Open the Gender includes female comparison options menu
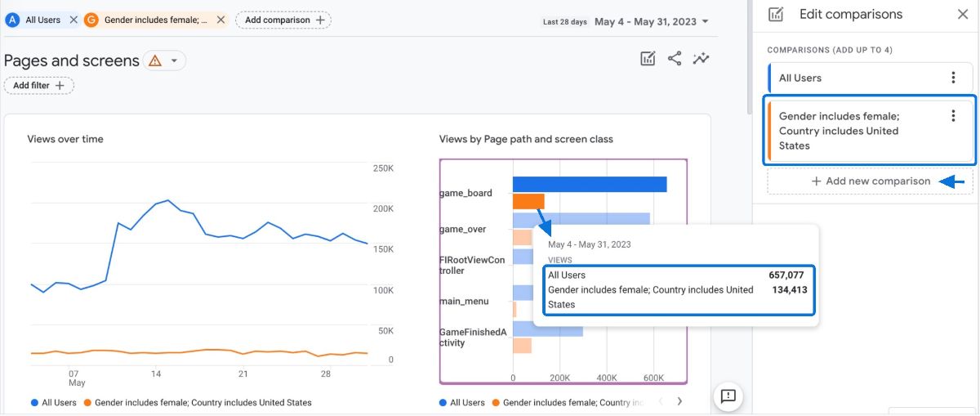This screenshot has height=416, width=980. (952, 116)
